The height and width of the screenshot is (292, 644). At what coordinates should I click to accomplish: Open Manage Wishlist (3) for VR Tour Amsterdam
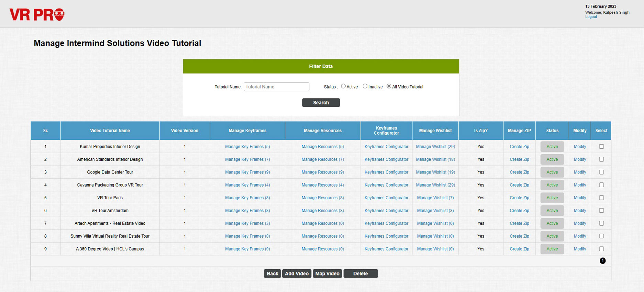[435, 211]
